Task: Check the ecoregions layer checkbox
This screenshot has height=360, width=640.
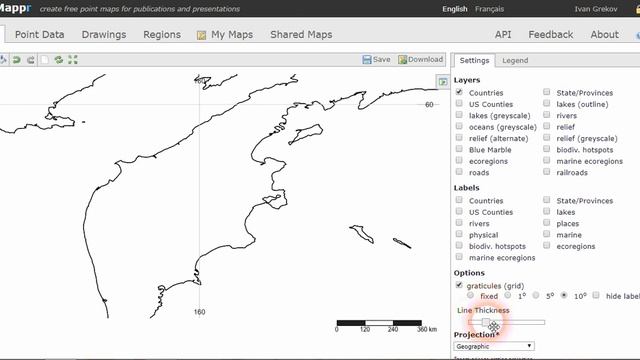Action: tap(459, 160)
